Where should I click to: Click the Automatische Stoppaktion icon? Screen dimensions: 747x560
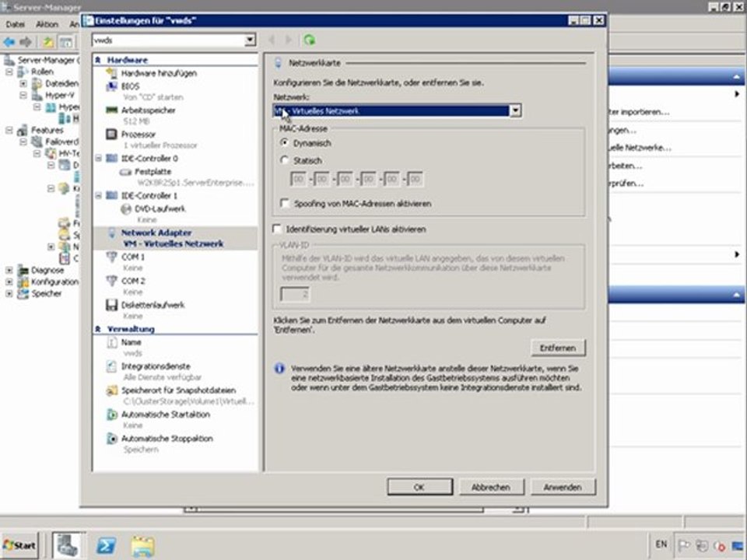pyautogui.click(x=111, y=439)
